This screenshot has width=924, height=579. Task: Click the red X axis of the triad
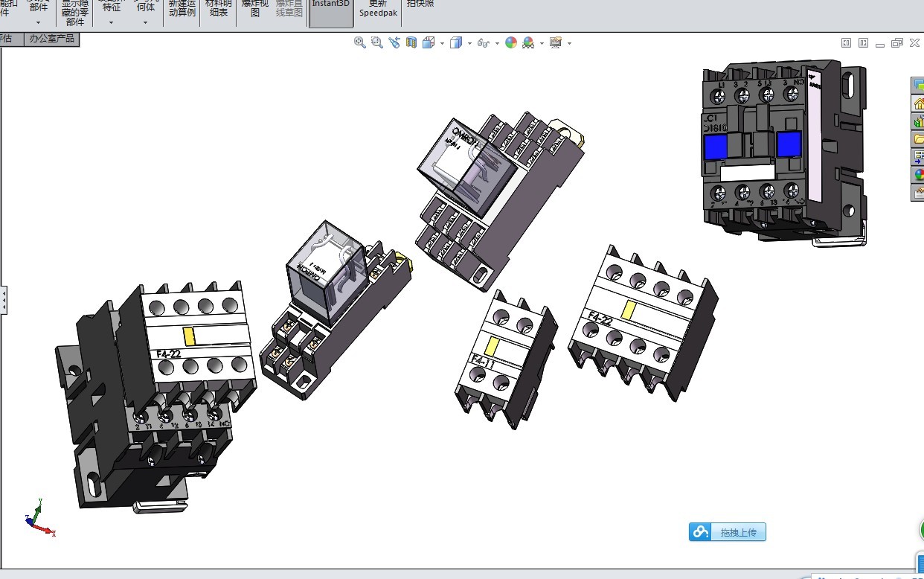pos(45,530)
